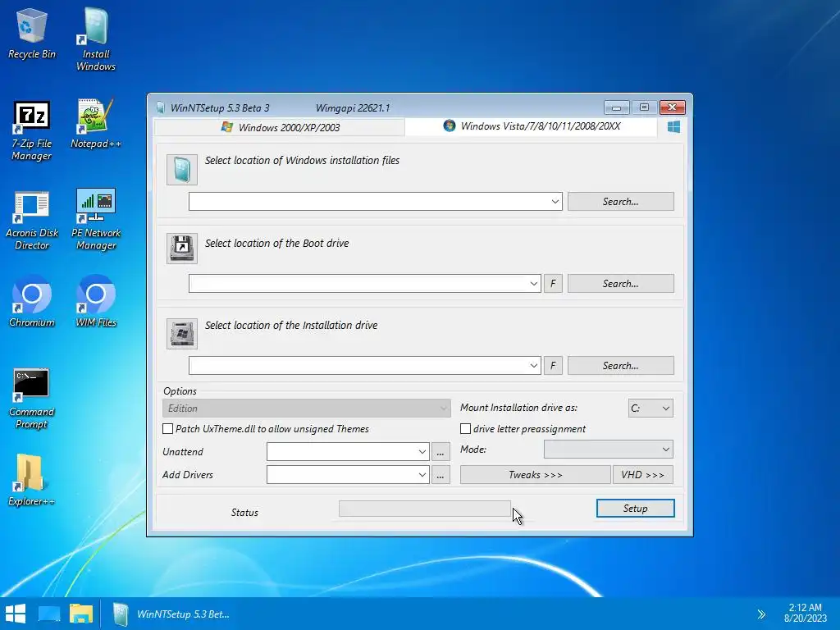Launch Notepad++ from the desktop
The width and height of the screenshot is (840, 630).
tap(95, 124)
